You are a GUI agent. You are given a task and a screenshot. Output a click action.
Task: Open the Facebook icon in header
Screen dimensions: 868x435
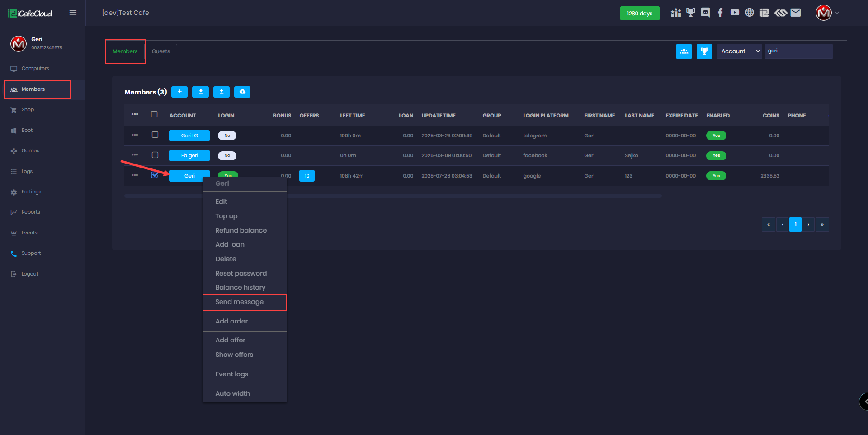[720, 13]
